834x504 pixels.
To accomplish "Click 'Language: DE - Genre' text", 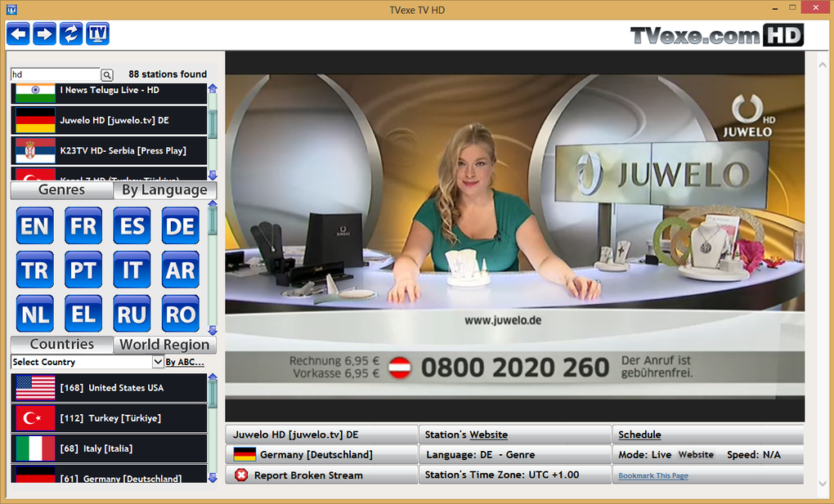I will [480, 454].
